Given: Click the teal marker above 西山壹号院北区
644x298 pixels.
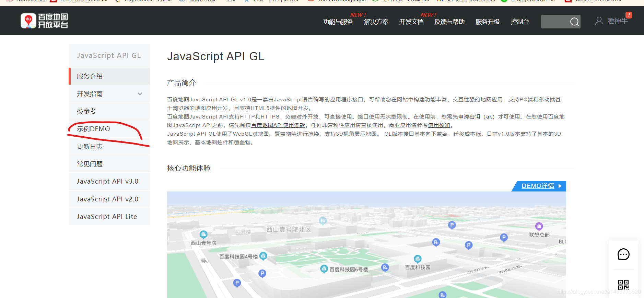Looking at the screenshot, I should coord(323,221).
